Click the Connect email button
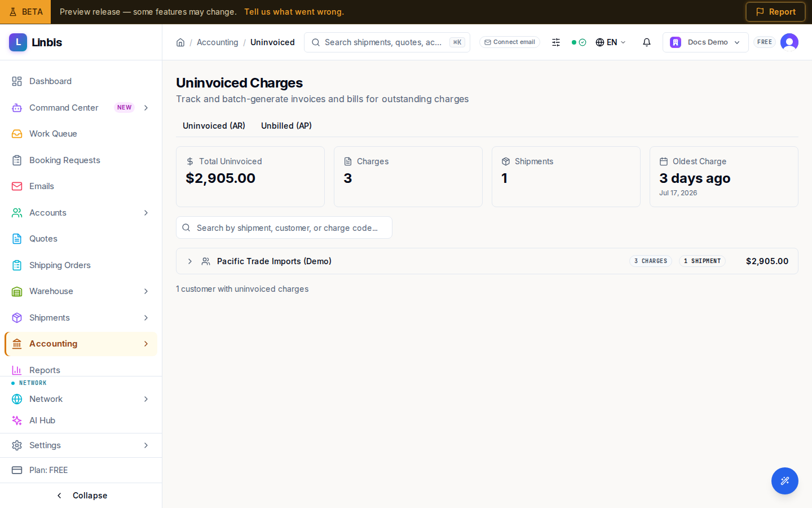Viewport: 812px width, 508px height. pos(510,42)
